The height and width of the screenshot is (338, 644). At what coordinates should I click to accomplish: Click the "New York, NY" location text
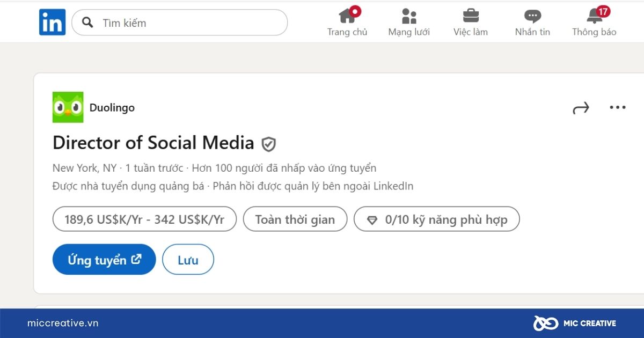click(x=84, y=168)
